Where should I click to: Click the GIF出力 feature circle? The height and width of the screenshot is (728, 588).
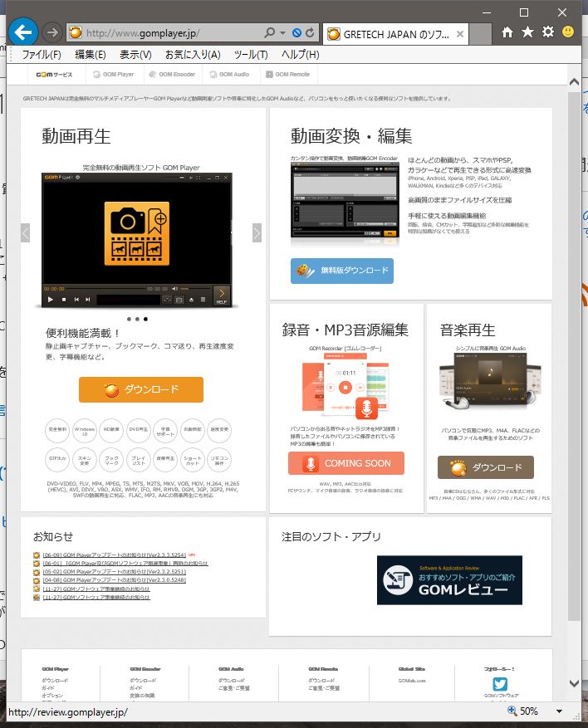tap(57, 460)
